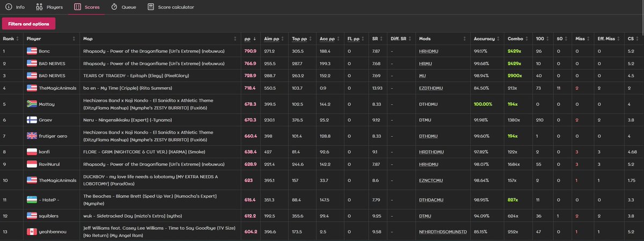
Task: Click the 827x combo value
Action: (514, 200)
